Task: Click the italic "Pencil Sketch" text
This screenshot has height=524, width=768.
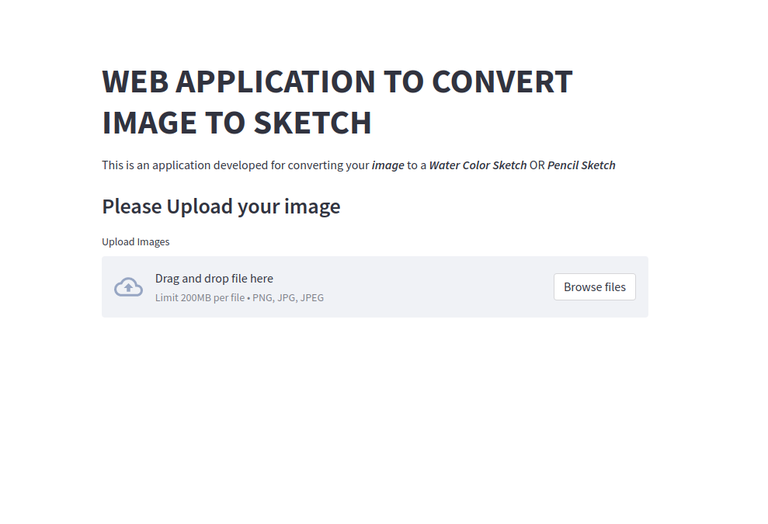Action: [581, 166]
